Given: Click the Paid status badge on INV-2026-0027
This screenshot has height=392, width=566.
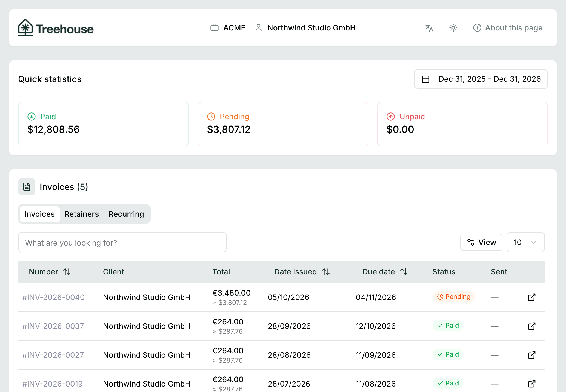Looking at the screenshot, I should [x=448, y=354].
